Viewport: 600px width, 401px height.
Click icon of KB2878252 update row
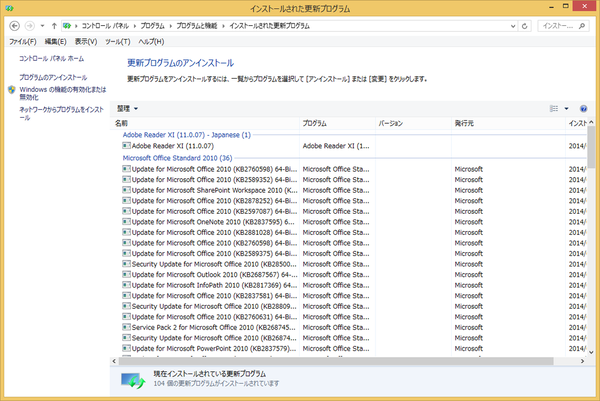(x=126, y=200)
